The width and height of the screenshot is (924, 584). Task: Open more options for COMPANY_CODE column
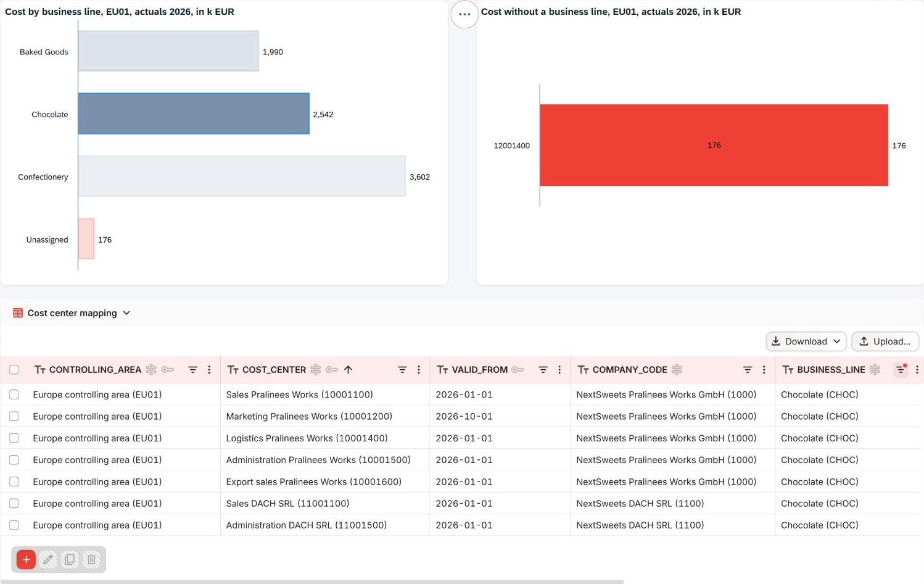click(x=764, y=370)
